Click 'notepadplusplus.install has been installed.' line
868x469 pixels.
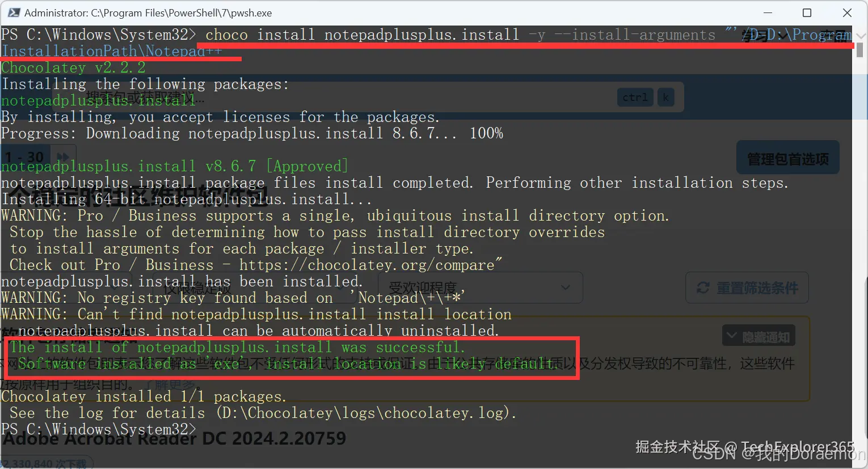(182, 281)
